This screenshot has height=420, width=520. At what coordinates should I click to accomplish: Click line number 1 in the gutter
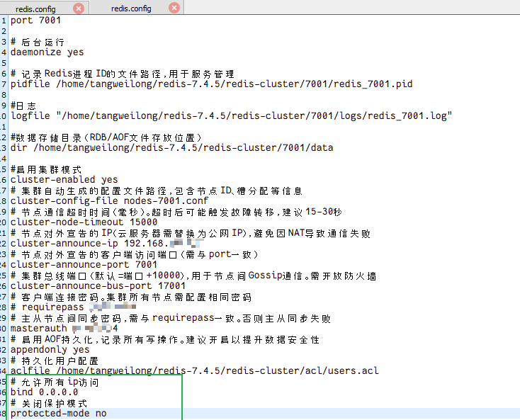4,21
